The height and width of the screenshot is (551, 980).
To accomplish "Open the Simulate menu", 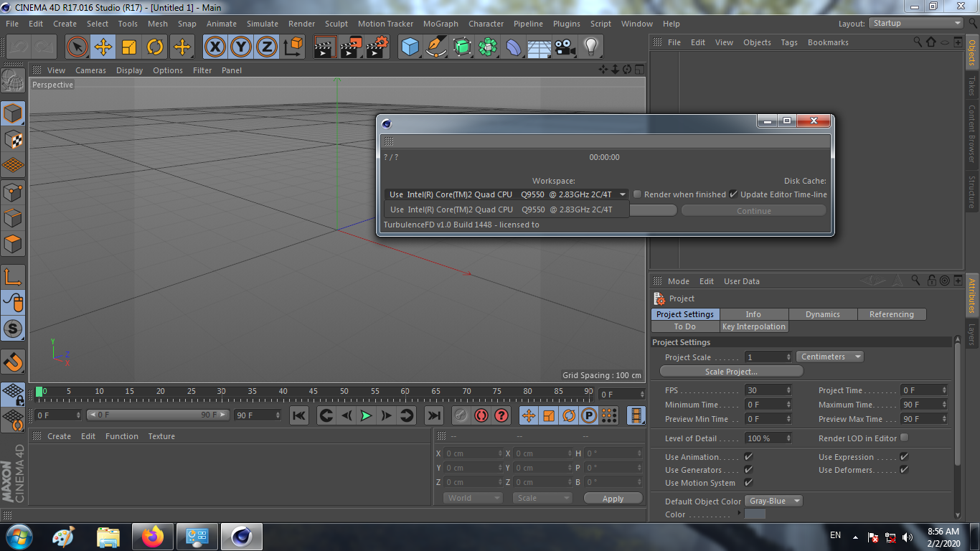I will [x=263, y=24].
